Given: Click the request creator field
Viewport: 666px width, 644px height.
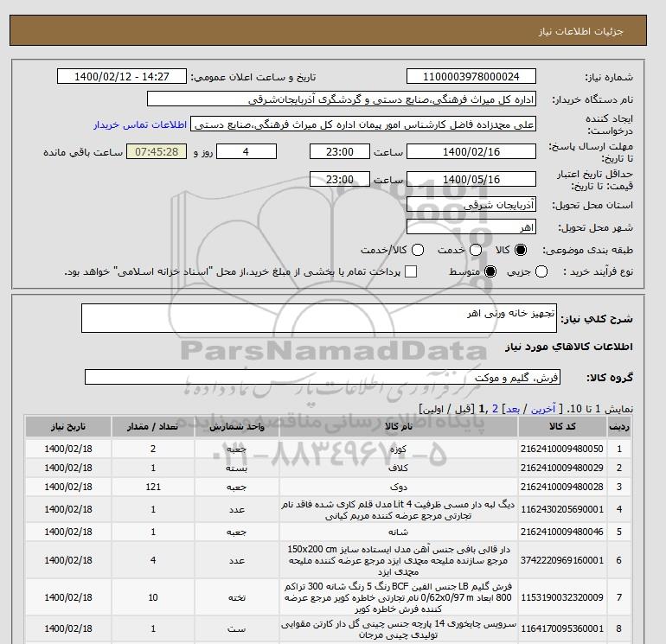Looking at the screenshot, I should pyautogui.click(x=363, y=124).
